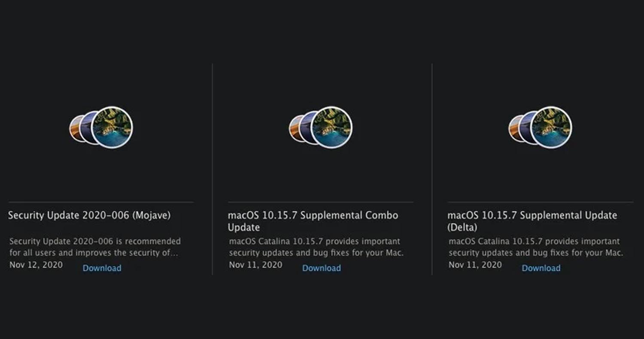Click the middle dark circle above Supplemental Combo Update

tap(305, 127)
